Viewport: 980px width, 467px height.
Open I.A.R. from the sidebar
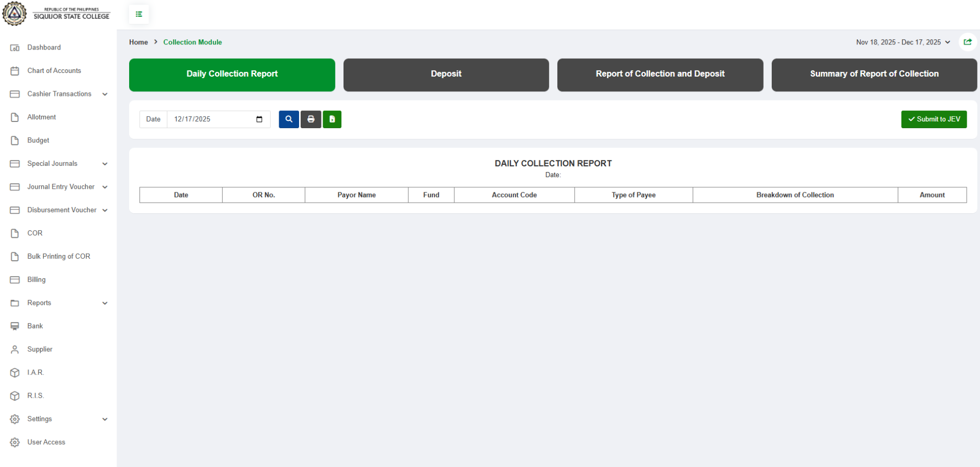(x=36, y=373)
